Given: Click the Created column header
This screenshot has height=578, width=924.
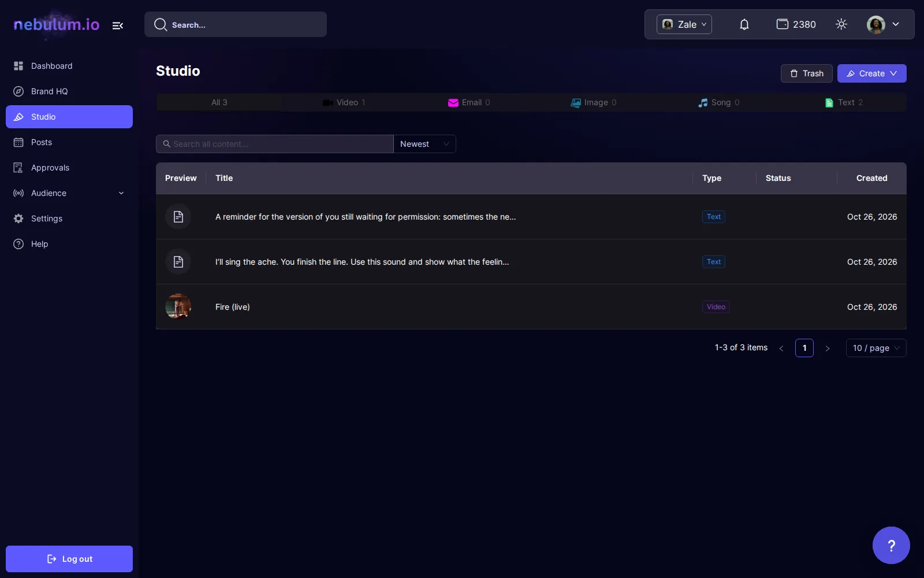Looking at the screenshot, I should coord(872,178).
